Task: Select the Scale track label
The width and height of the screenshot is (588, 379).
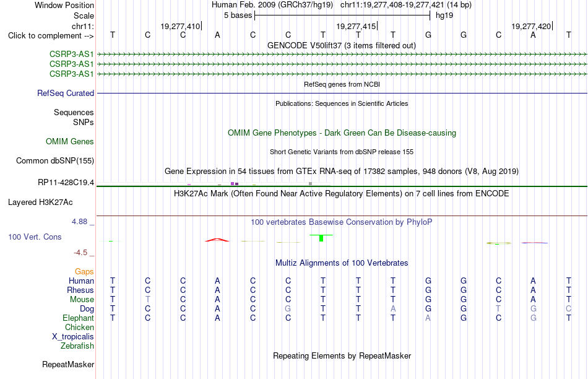Action: point(84,15)
